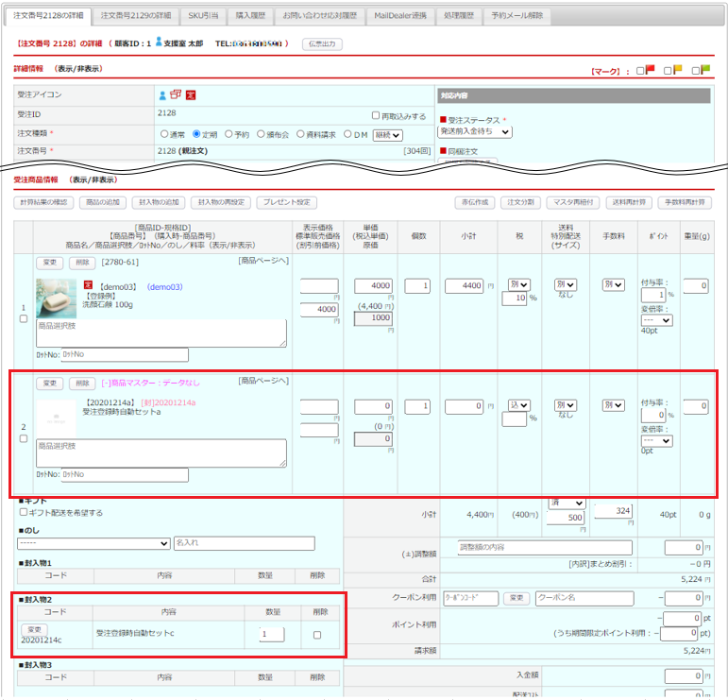This screenshot has height=700, width=728.
Task: Click the red copy-window icon in 受注アイコン row
Action: tap(176, 95)
